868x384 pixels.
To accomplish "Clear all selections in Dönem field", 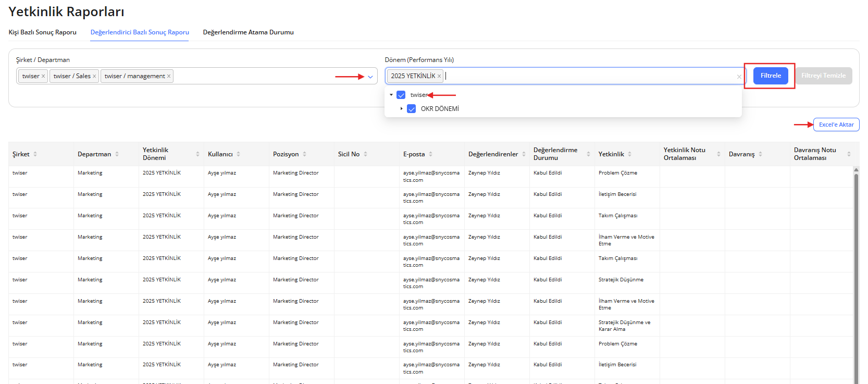I will pyautogui.click(x=739, y=77).
